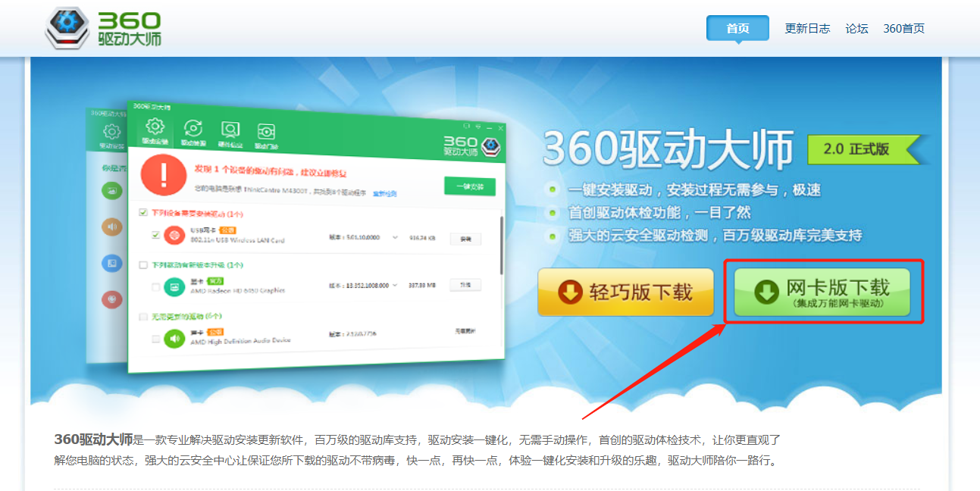Open the 首页 tab
The image size is (980, 491).
(737, 28)
